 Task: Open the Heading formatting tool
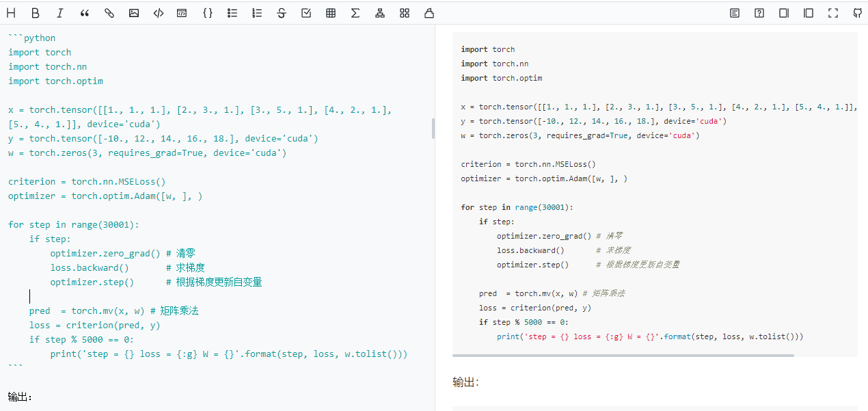(x=11, y=13)
